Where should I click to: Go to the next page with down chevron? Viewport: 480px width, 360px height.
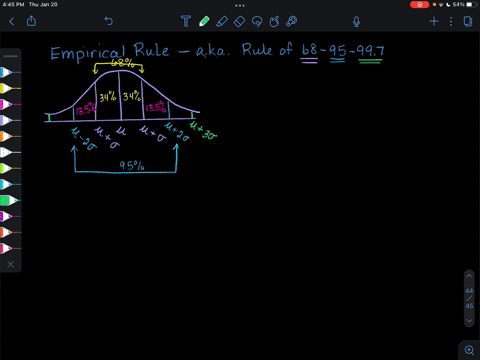tap(469, 321)
